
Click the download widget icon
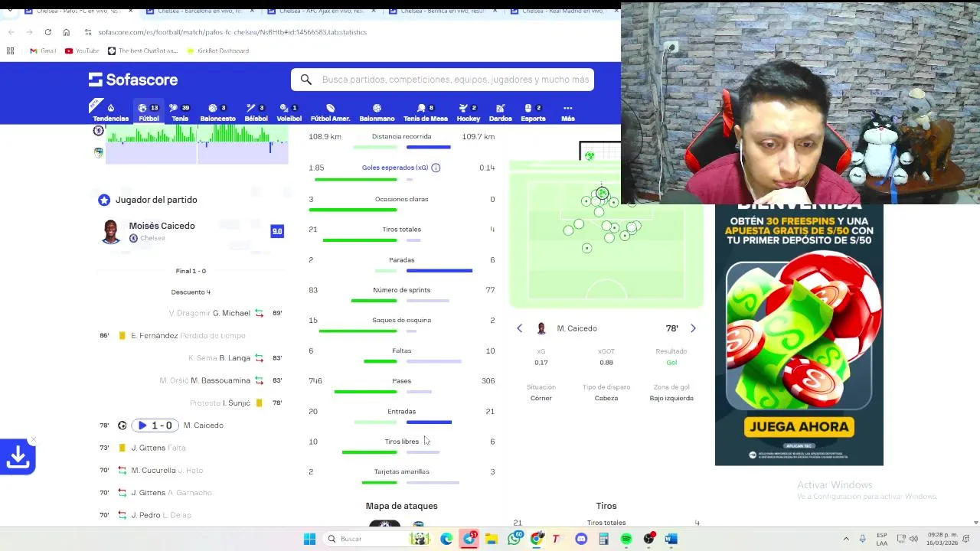pos(18,457)
